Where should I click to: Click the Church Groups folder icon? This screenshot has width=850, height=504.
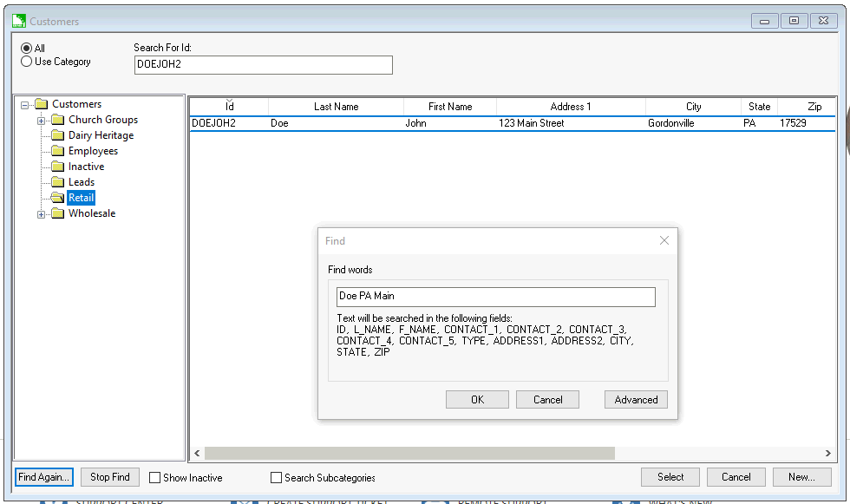[58, 120]
